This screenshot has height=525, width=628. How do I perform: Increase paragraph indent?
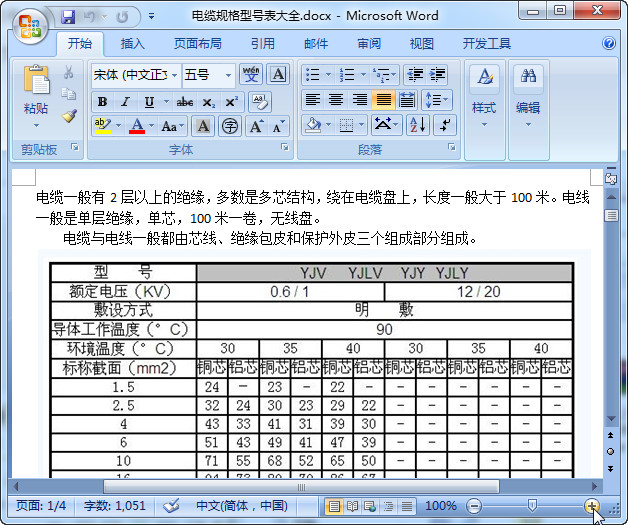(437, 74)
